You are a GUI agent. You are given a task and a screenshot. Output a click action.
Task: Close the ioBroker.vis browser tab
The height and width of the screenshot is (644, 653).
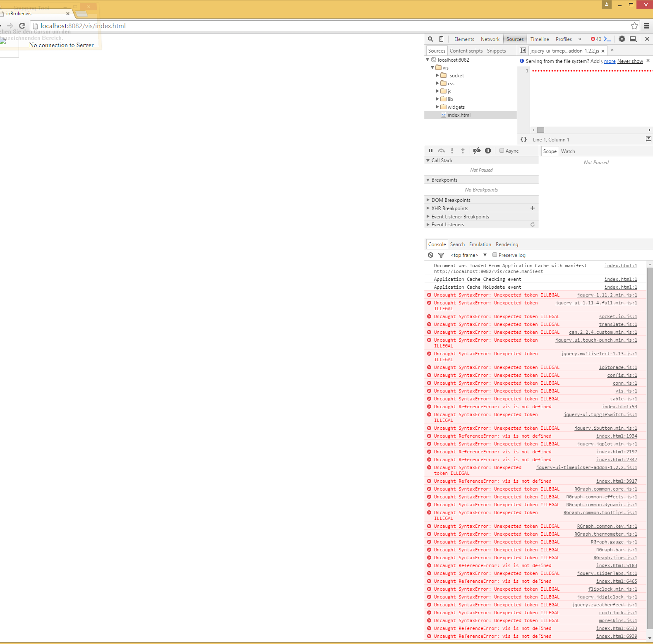(x=68, y=13)
